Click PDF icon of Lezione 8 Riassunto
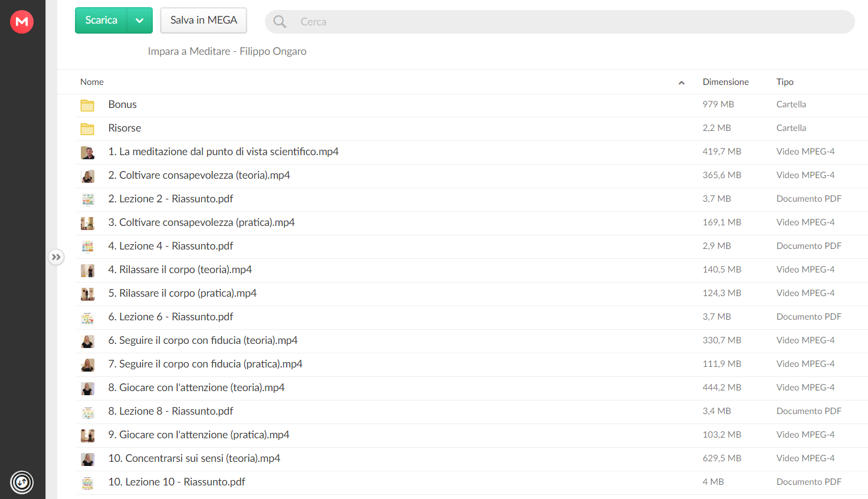Image resolution: width=868 pixels, height=499 pixels. tap(87, 412)
